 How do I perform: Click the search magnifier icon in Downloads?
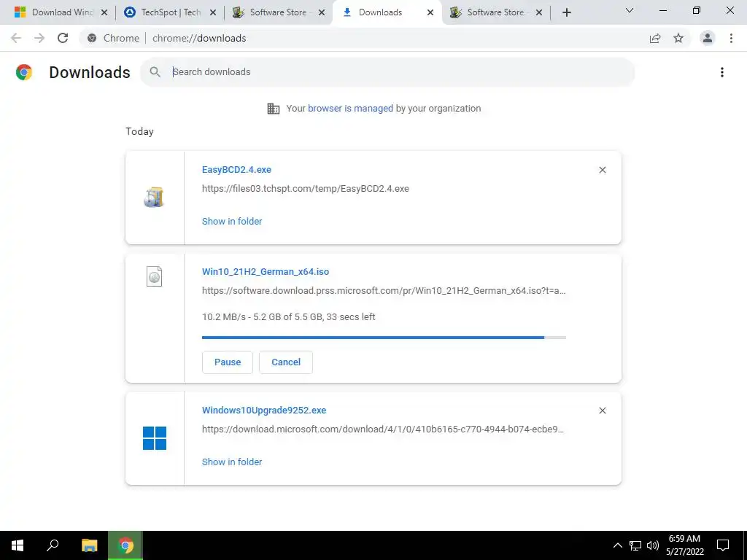155,72
